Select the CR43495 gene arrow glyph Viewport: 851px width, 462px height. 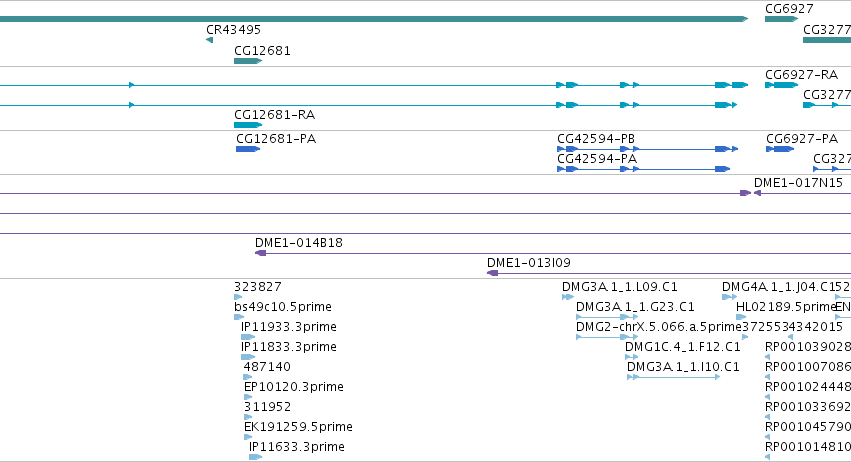pos(209,40)
